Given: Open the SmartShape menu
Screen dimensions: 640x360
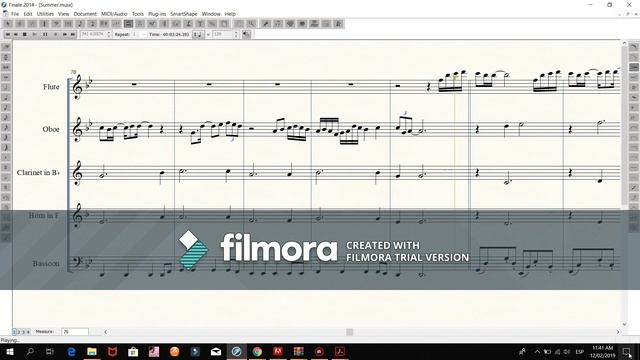Looking at the screenshot, I should [x=184, y=14].
